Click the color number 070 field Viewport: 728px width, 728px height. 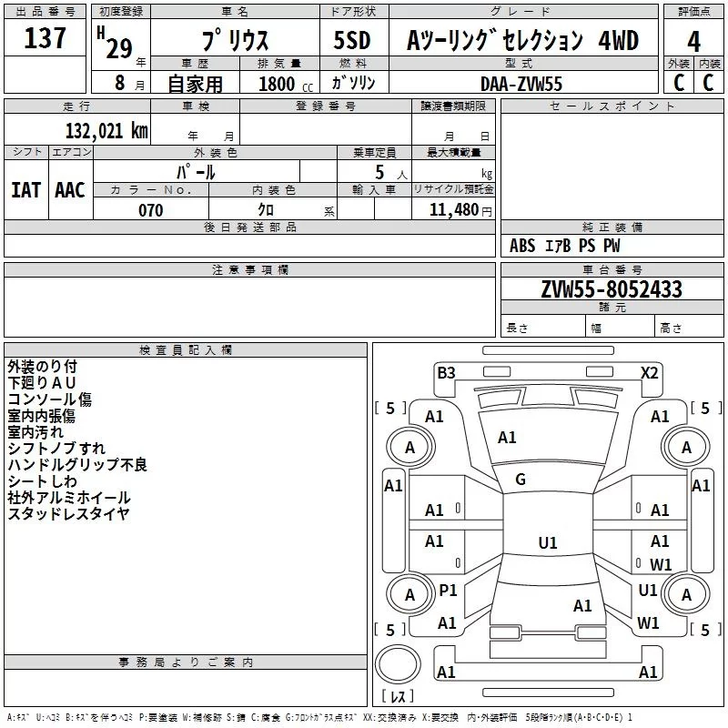tap(150, 210)
